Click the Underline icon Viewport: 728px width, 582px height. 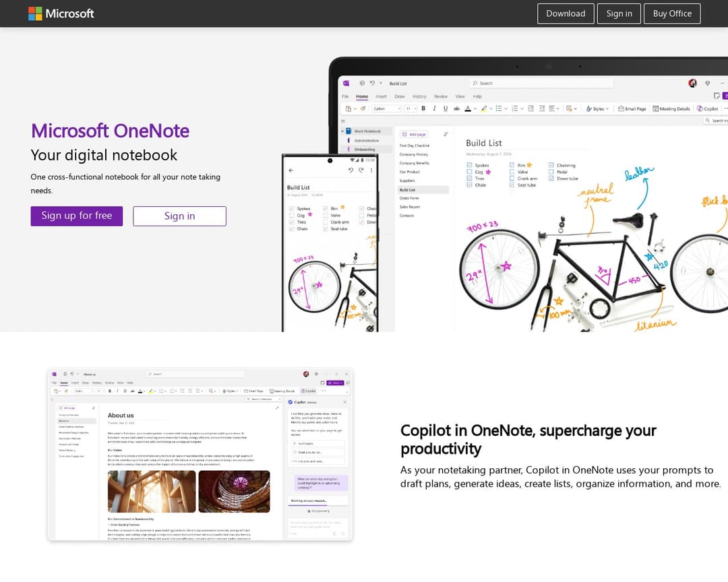pyautogui.click(x=444, y=108)
